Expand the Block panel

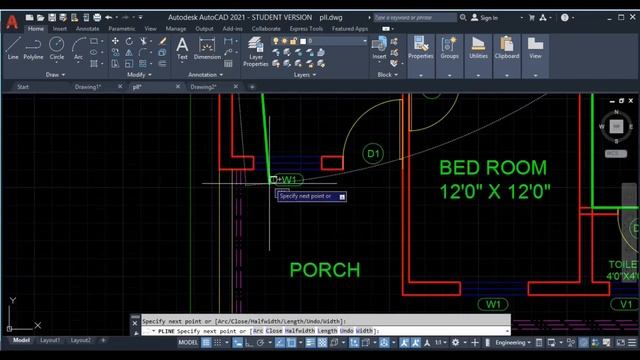point(387,75)
